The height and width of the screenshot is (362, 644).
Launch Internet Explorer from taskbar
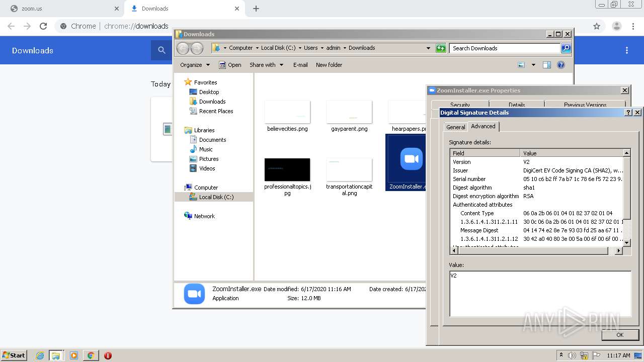[40, 355]
